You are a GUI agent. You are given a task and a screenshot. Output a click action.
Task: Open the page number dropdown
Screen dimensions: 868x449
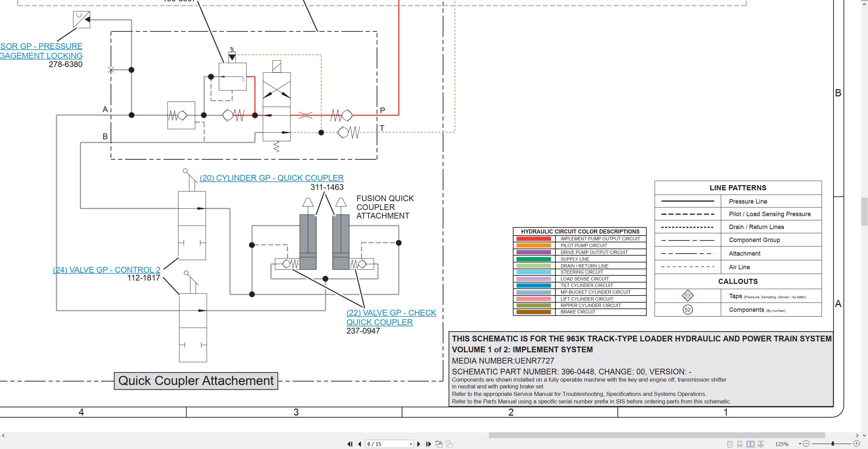pyautogui.click(x=411, y=444)
